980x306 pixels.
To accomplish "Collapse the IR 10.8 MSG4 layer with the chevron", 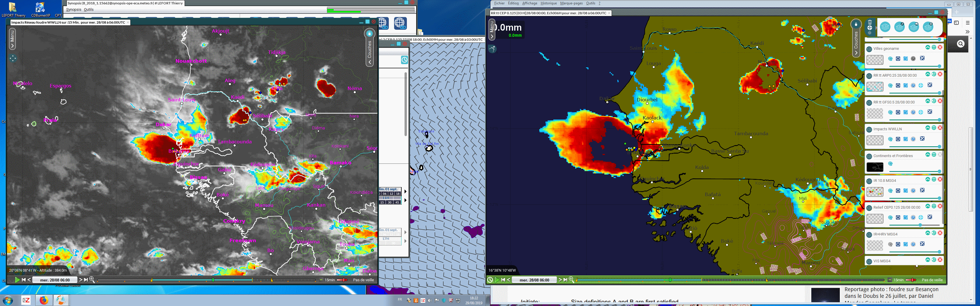I will 928,180.
